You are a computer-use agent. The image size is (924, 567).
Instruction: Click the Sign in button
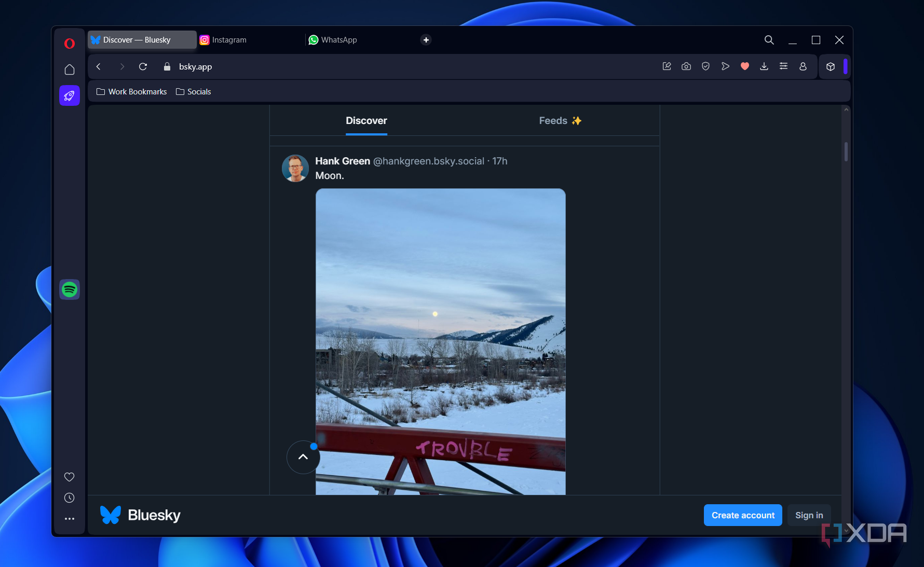(809, 515)
